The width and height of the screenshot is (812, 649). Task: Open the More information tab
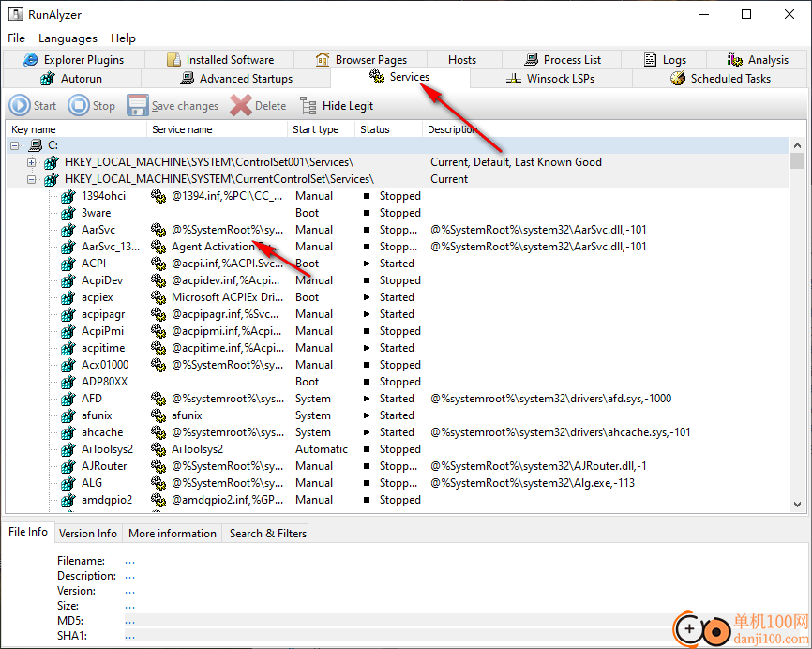[173, 534]
